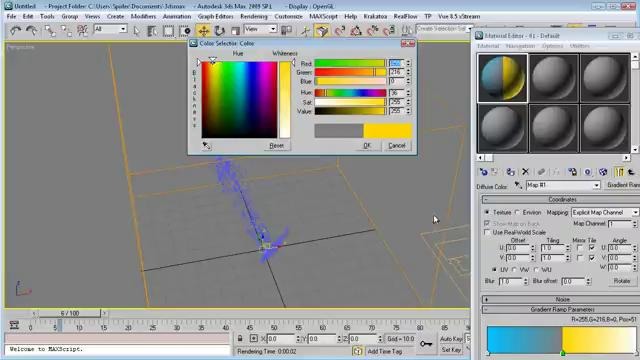
Task: Select the Unlink Selection tool
Action: [66, 30]
